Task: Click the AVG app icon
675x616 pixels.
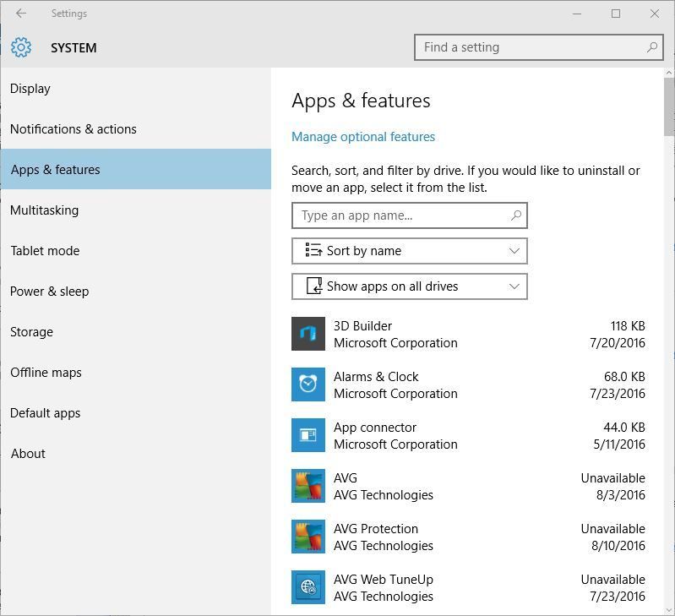Action: [x=308, y=486]
